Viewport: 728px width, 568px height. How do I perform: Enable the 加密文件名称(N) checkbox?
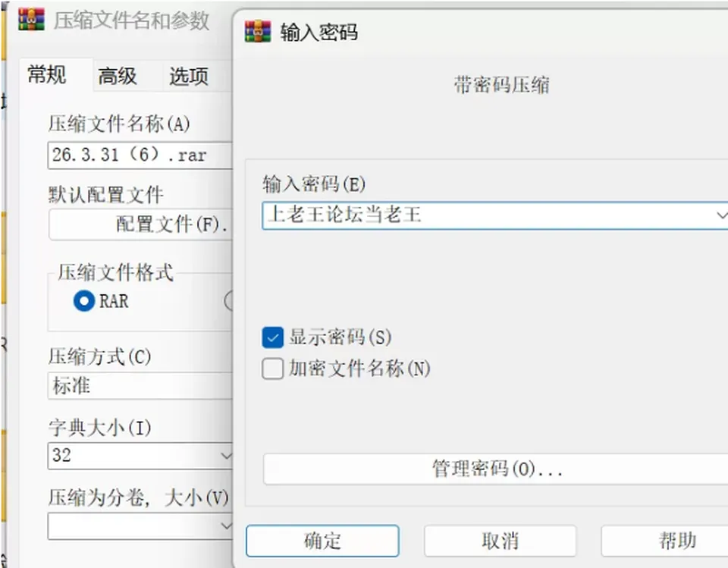point(272,369)
